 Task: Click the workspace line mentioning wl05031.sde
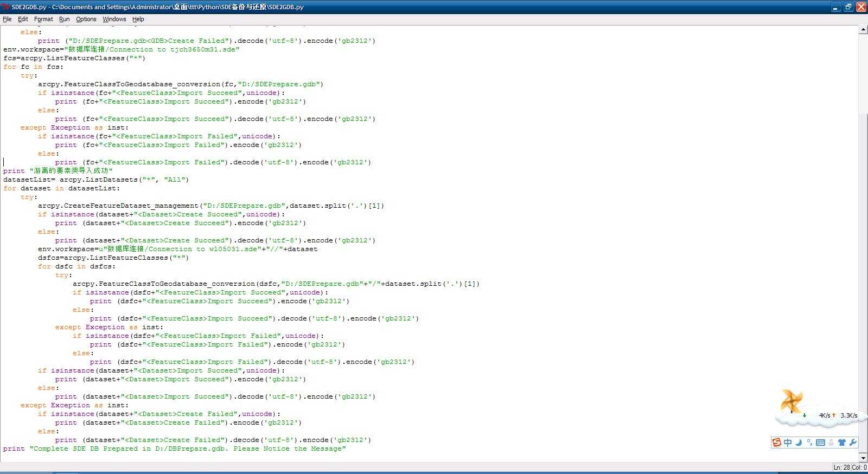[178, 249]
